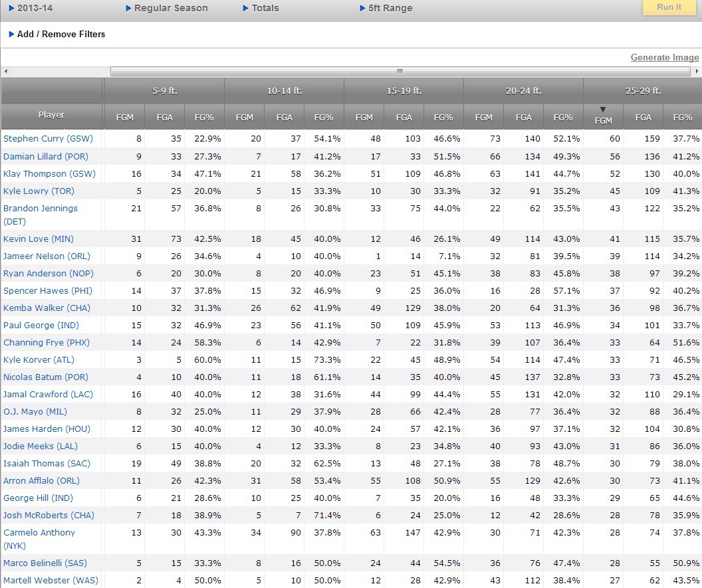Open Kyle Lowry (TOR) player link

pyautogui.click(x=39, y=191)
